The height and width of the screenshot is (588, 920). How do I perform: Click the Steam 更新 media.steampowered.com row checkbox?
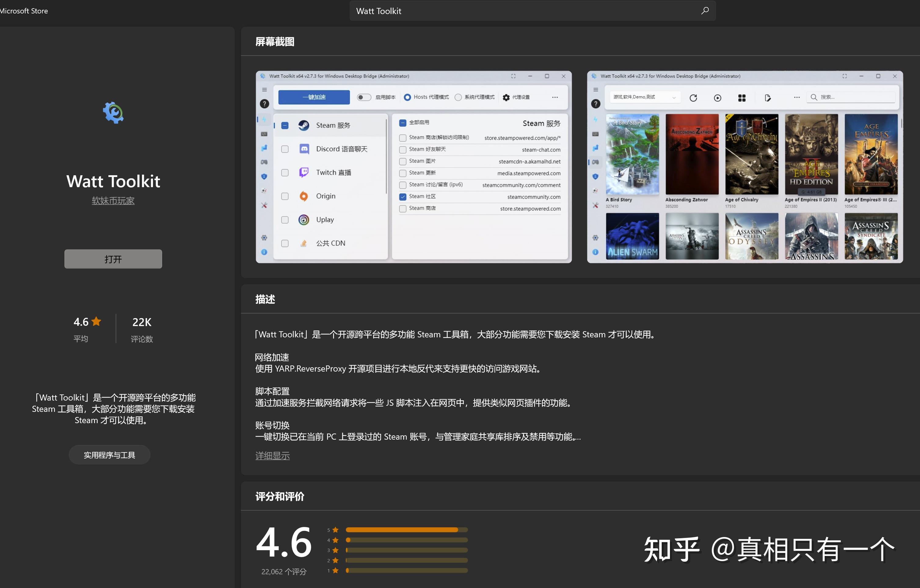(x=402, y=173)
